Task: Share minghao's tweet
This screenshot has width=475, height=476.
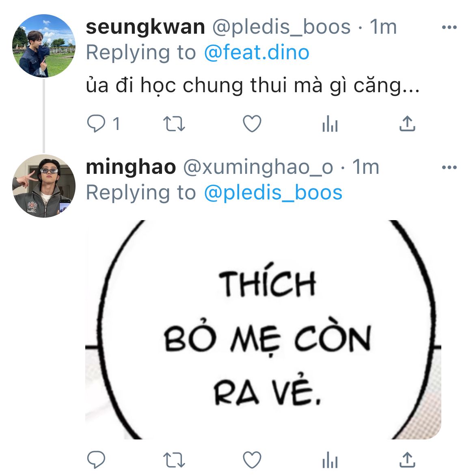Action: tap(407, 459)
